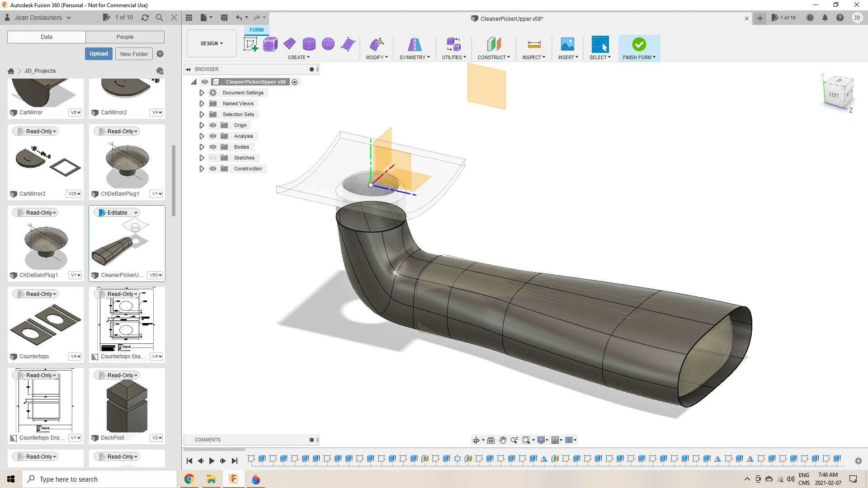Select the Create Sphere form tool
The width and height of the screenshot is (868, 488).
coord(328,44)
